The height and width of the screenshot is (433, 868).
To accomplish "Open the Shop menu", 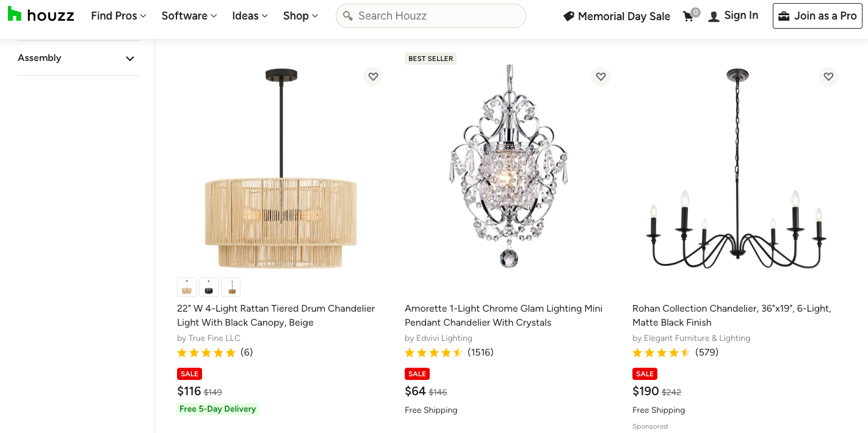I will tap(300, 16).
